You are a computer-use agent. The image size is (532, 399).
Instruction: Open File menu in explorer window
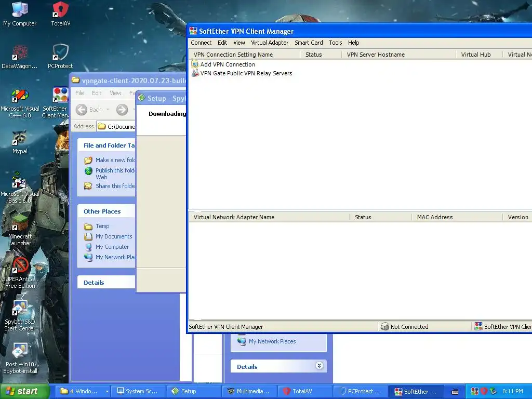click(x=79, y=93)
